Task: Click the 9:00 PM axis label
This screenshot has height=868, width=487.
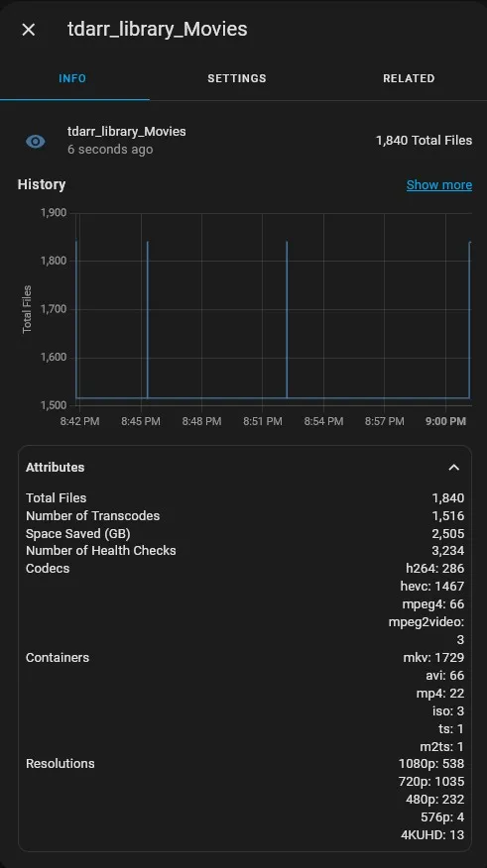Action: click(x=445, y=421)
